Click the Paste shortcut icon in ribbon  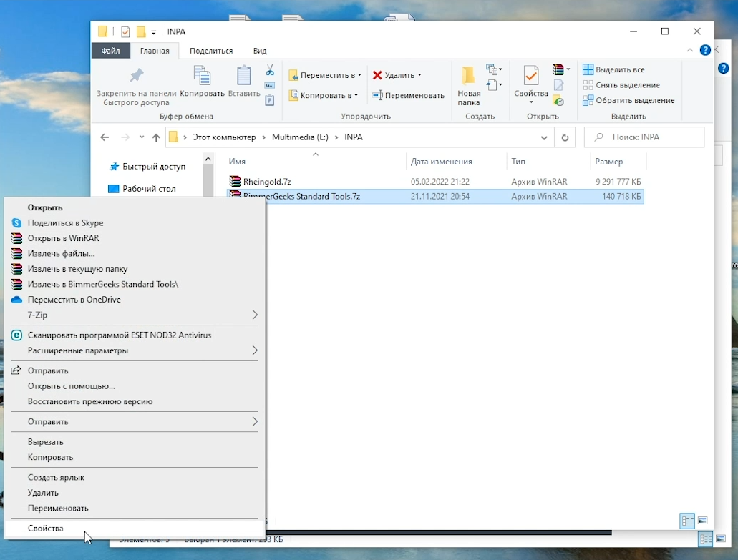270,100
